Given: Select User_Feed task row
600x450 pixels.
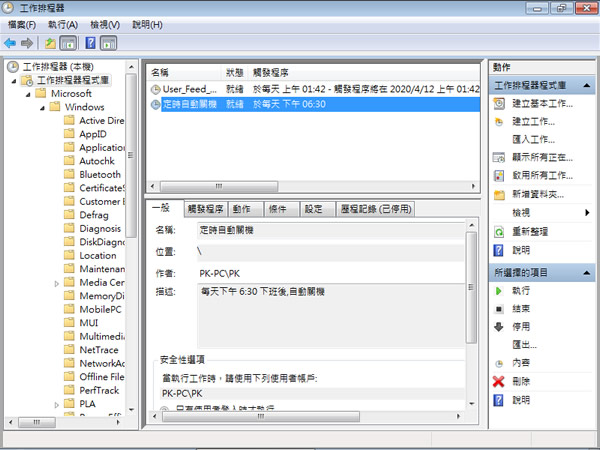Looking at the screenshot, I should (313, 90).
